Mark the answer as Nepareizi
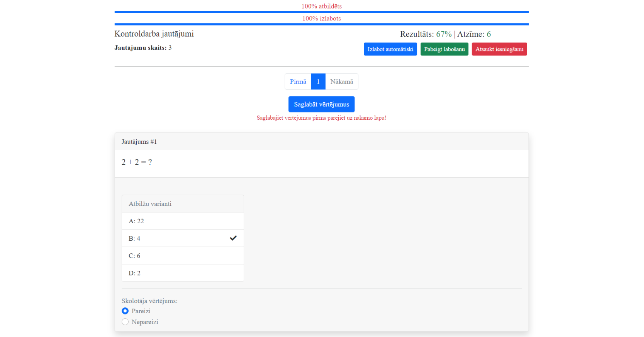Viewport: 644px width, 337px height. pos(125,322)
